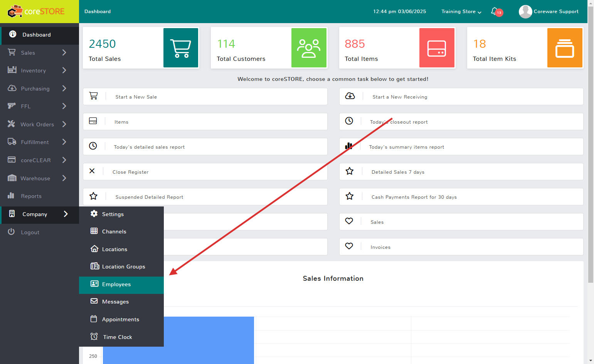Open the Training Store dropdown
594x364 pixels.
[x=461, y=12]
